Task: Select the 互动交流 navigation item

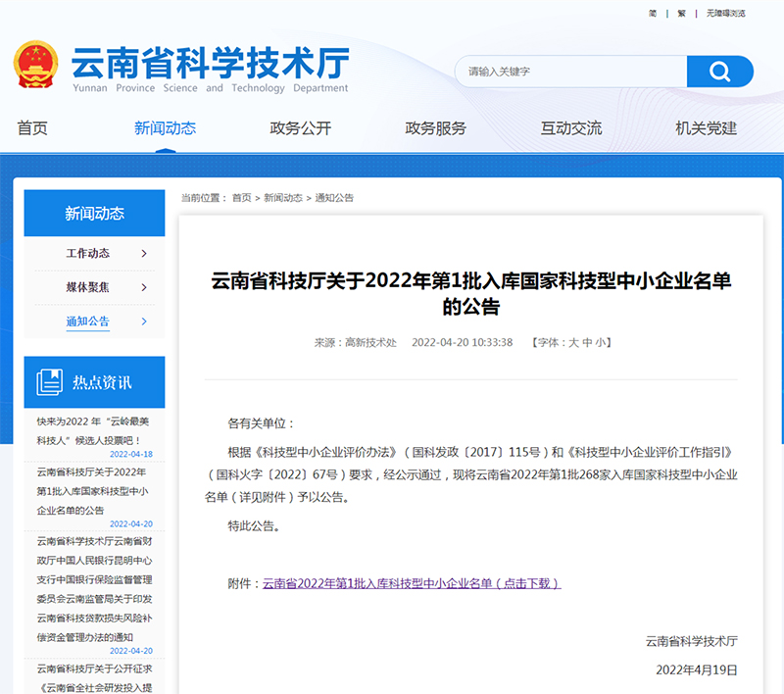Action: tap(571, 128)
